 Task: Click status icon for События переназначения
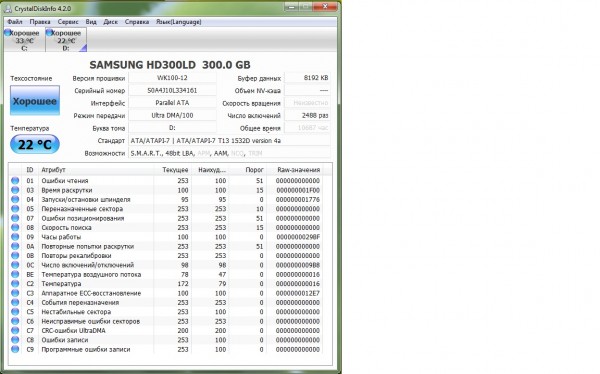click(15, 302)
